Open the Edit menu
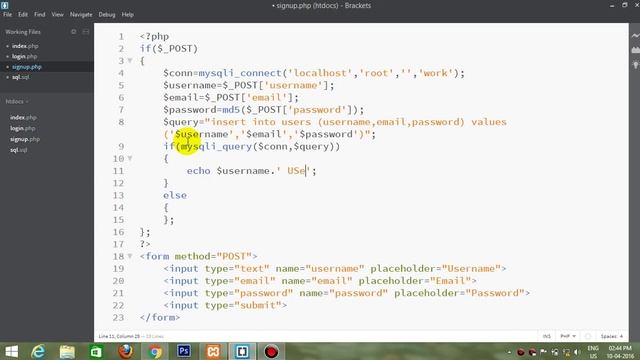This screenshot has width=640, height=360. tap(23, 14)
